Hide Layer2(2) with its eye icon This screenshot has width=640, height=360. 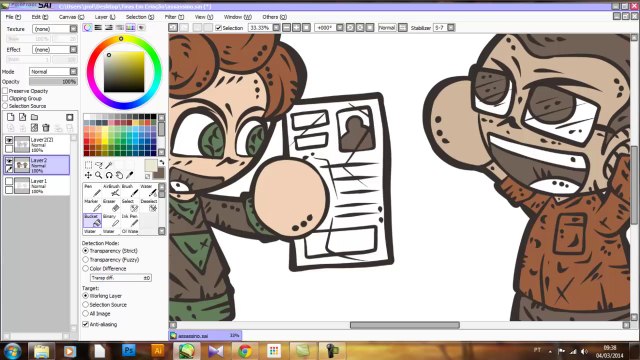pyautogui.click(x=9, y=140)
